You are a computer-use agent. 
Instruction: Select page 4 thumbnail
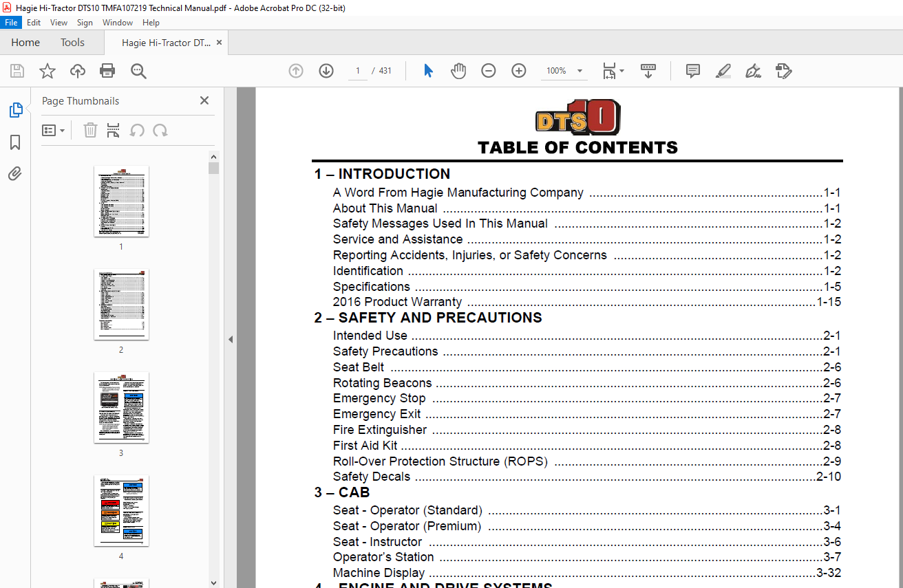pyautogui.click(x=121, y=510)
